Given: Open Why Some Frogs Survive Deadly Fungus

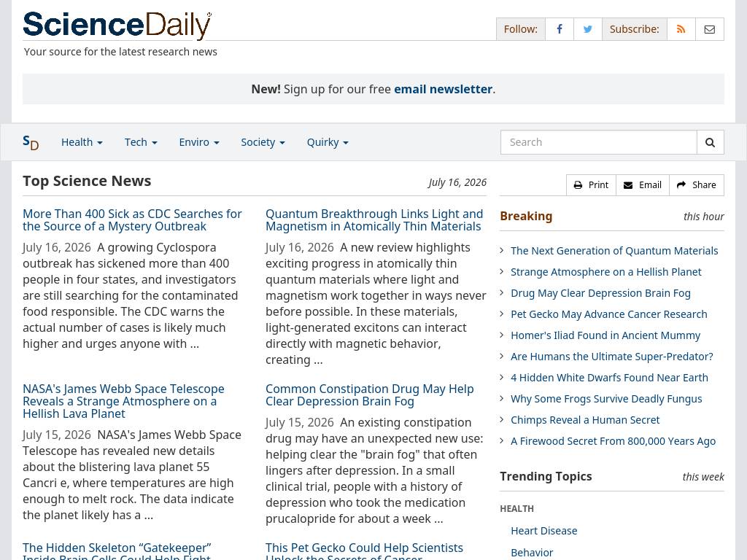Looking at the screenshot, I should click(606, 399).
